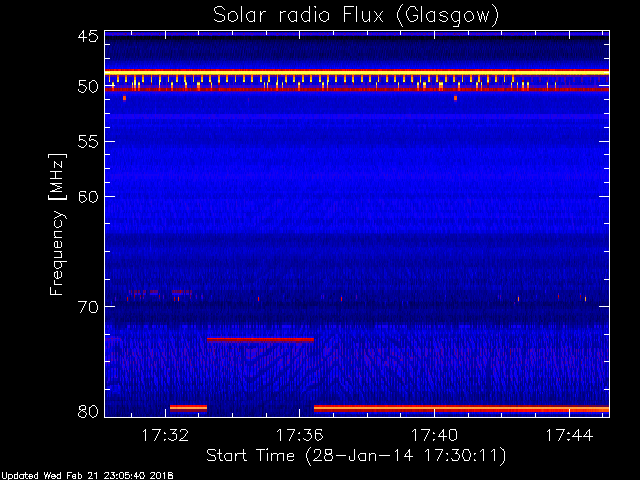Click the 17:40 time tick label
Image resolution: width=640 pixels, height=480 pixels.
coord(434,436)
